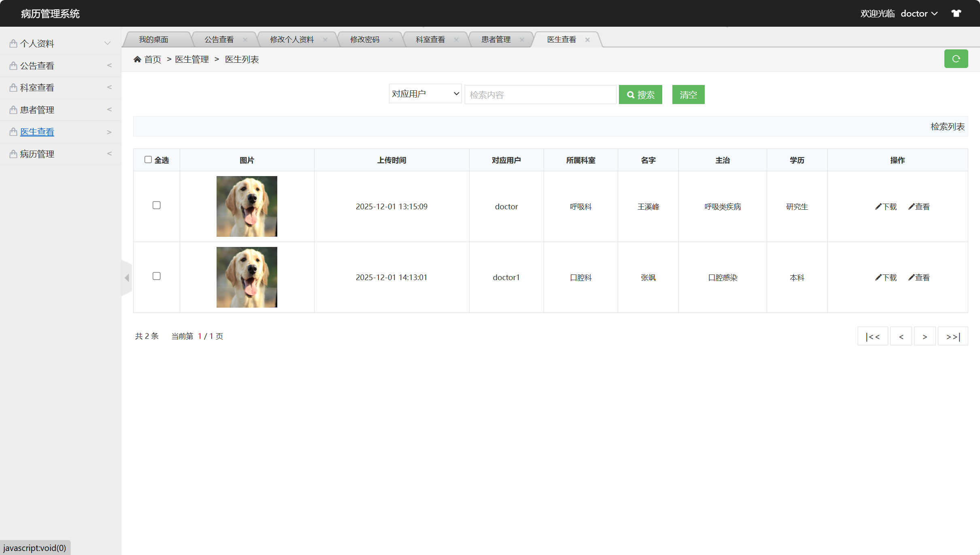
Task: Check the row checkbox for 张飒
Action: 157,276
